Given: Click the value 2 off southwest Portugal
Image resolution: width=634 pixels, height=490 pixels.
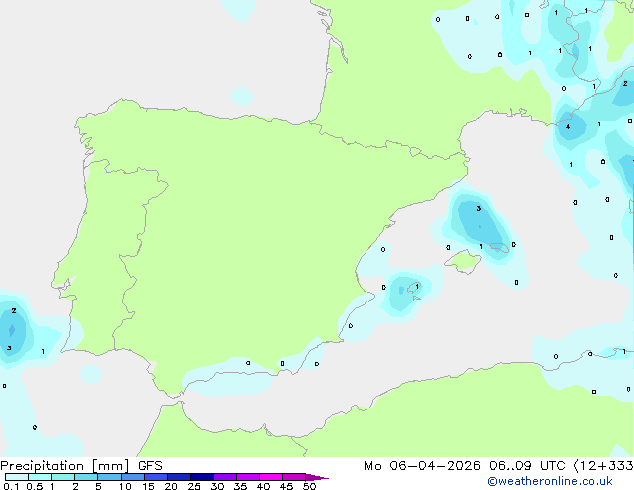Looking at the screenshot, I should tap(14, 310).
